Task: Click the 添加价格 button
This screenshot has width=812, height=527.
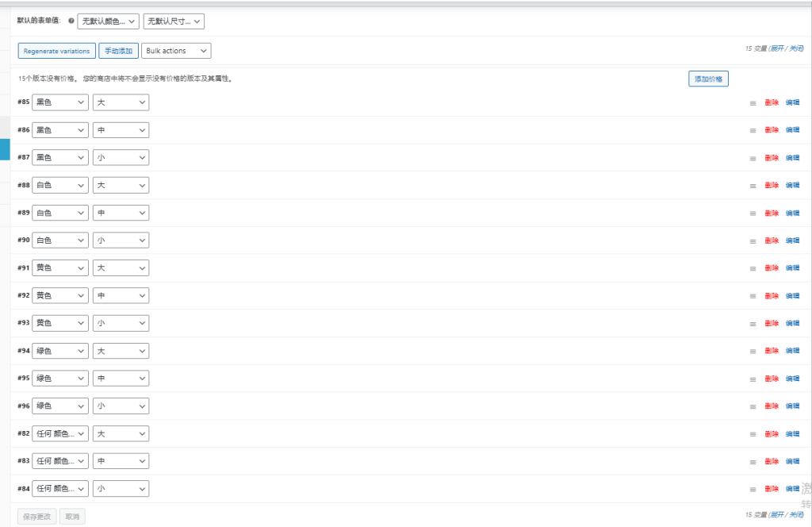Action: click(708, 79)
